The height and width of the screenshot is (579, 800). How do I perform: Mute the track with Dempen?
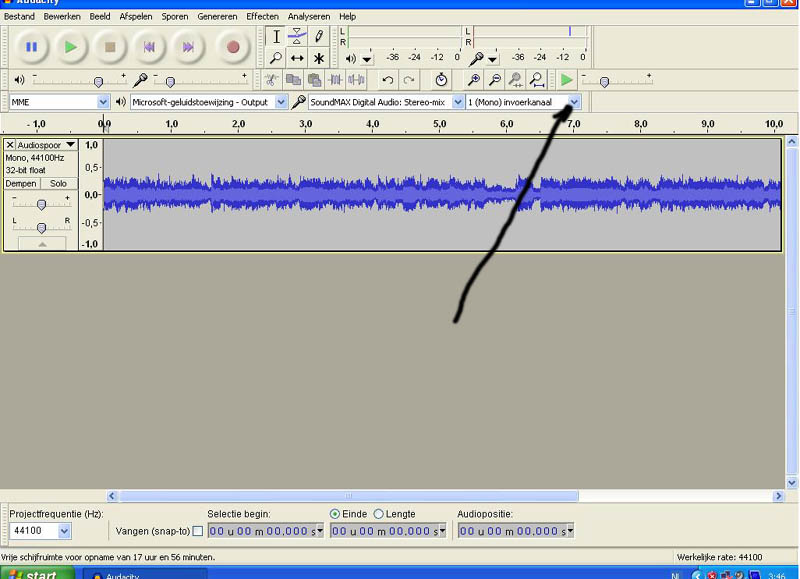point(21,184)
